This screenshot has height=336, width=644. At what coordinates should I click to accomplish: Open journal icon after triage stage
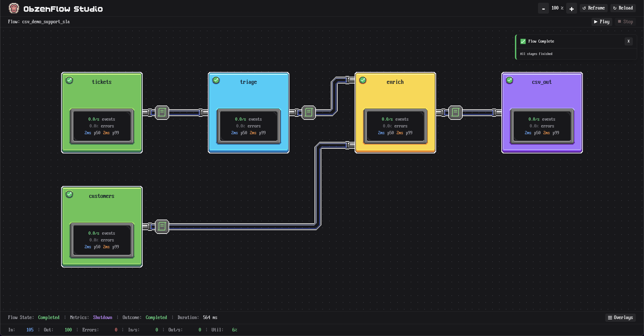309,112
